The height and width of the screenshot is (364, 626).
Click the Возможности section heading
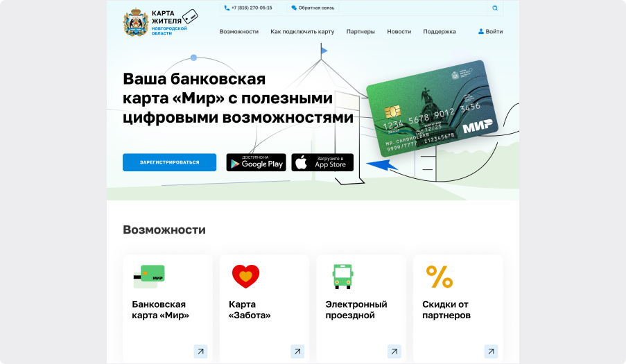[x=164, y=230]
